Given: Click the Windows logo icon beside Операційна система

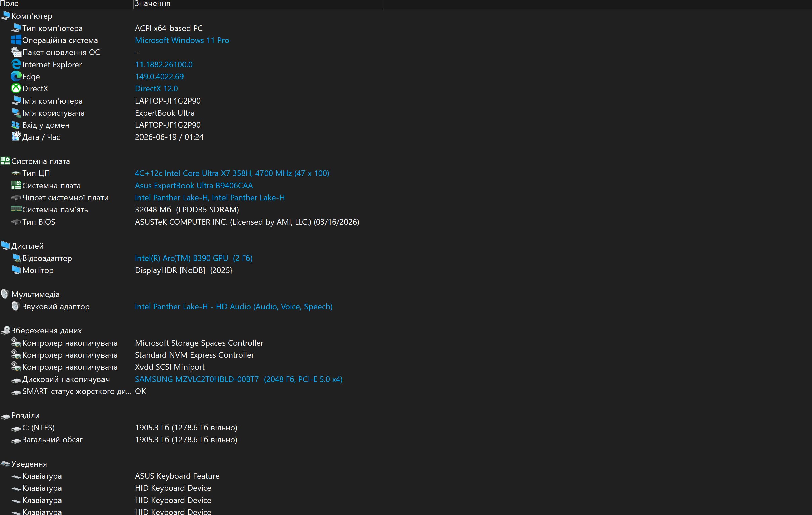Looking at the screenshot, I should (x=16, y=40).
